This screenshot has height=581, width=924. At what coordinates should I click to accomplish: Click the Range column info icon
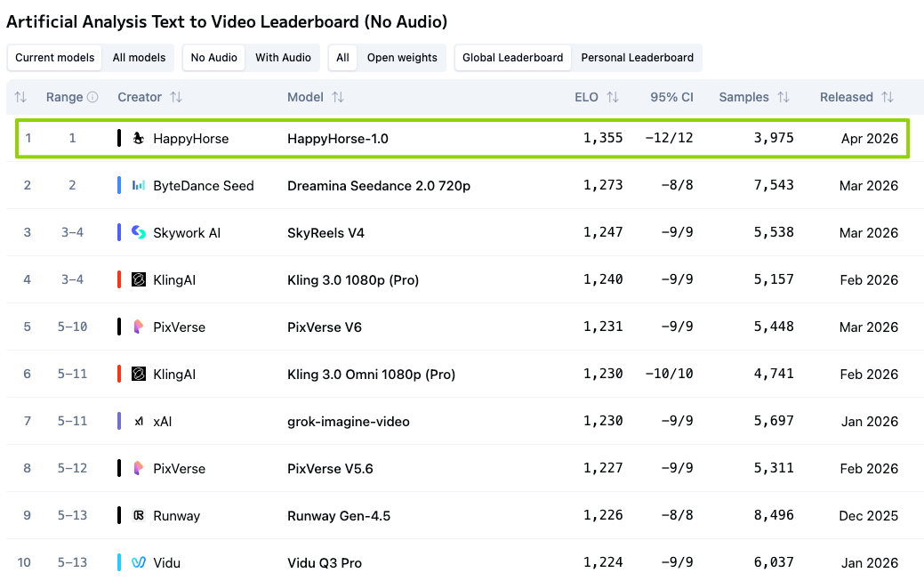pos(92,97)
